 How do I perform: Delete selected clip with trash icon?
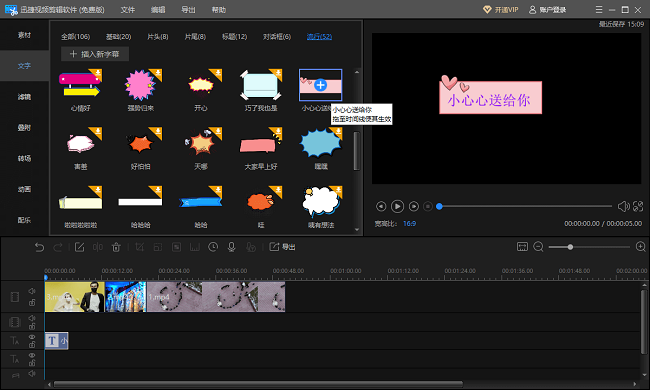[x=116, y=247]
